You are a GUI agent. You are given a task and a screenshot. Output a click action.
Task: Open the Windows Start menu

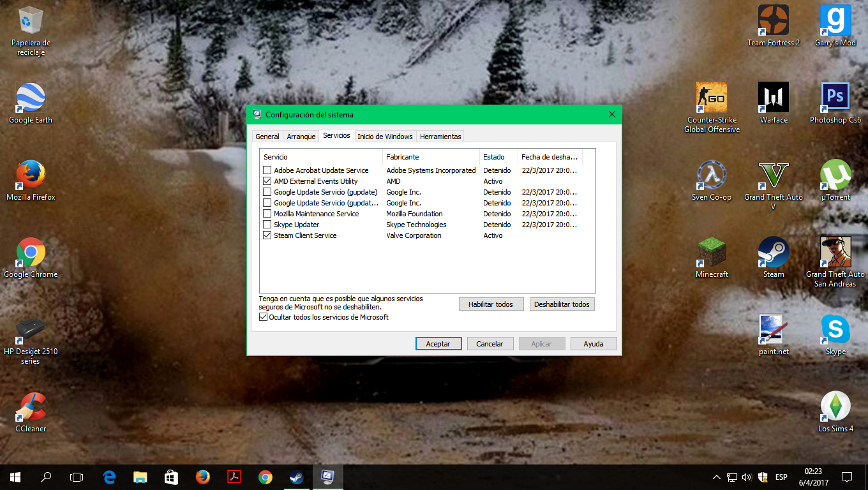pos(15,477)
